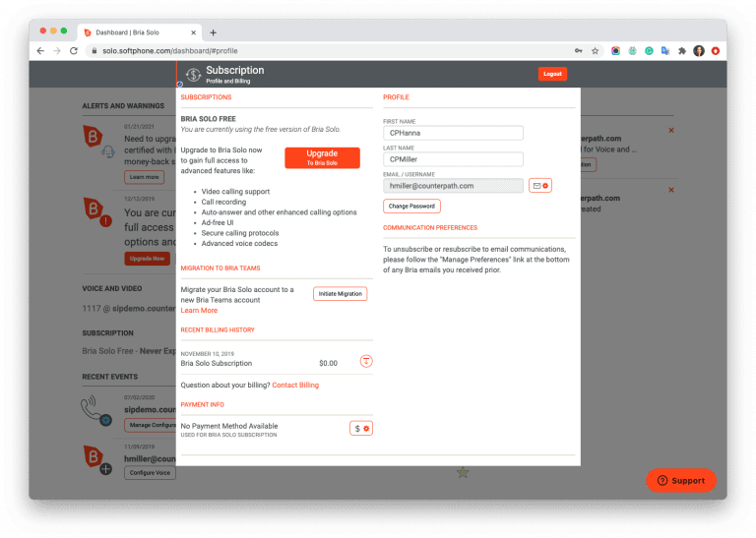The image size is (756, 538).
Task: Click the Change Password button
Action: [x=411, y=207]
